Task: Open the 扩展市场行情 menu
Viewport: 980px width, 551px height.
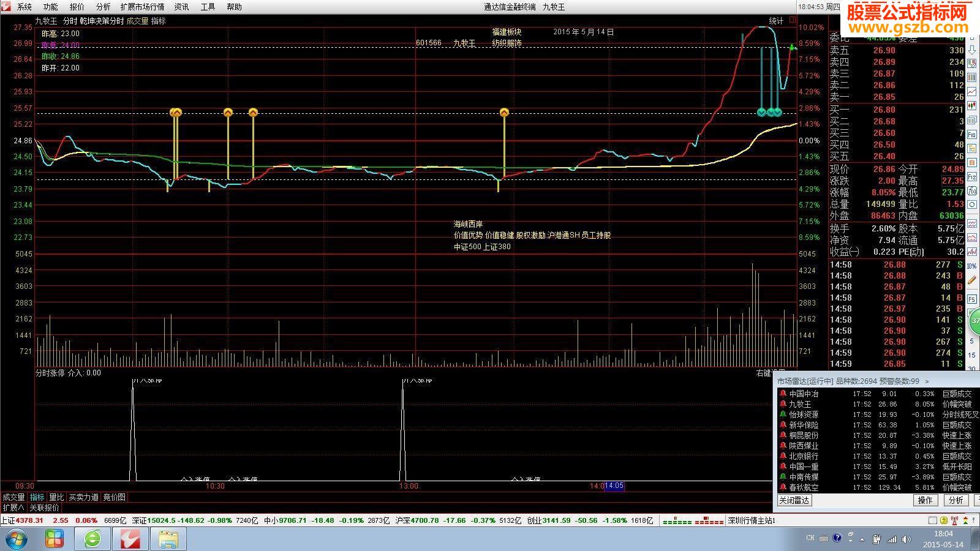Action: 142,7
